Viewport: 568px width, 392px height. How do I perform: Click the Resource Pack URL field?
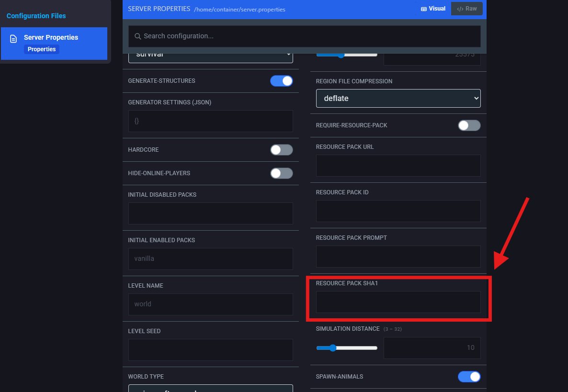(x=398, y=166)
